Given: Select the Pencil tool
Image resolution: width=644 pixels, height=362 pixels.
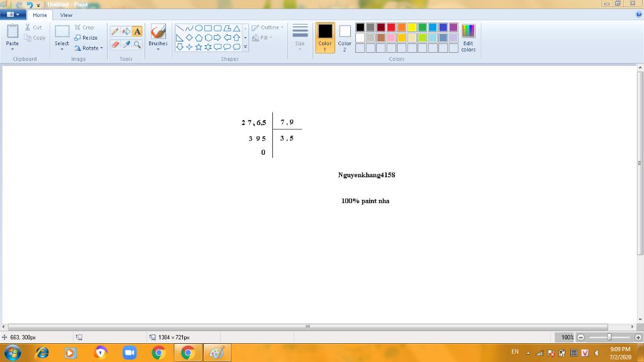Looking at the screenshot, I should point(115,31).
